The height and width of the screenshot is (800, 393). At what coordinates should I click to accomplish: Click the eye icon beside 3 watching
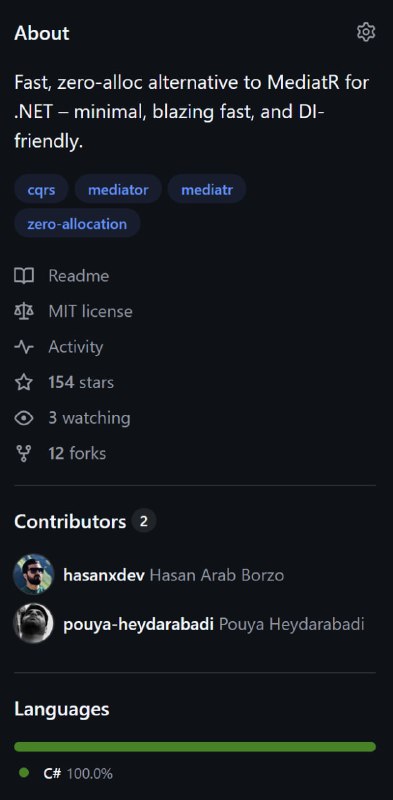pyautogui.click(x=24, y=418)
